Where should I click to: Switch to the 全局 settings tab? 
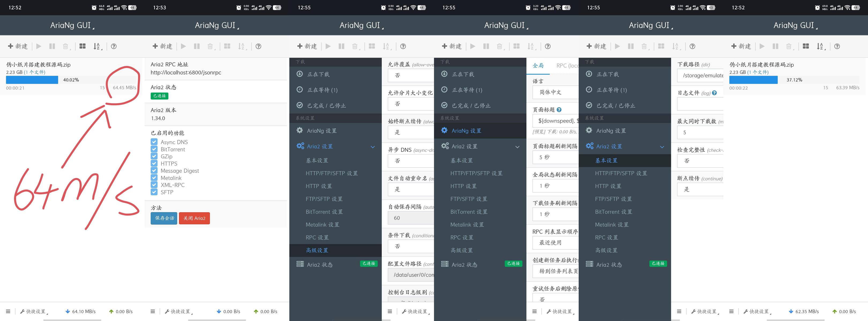(x=538, y=66)
